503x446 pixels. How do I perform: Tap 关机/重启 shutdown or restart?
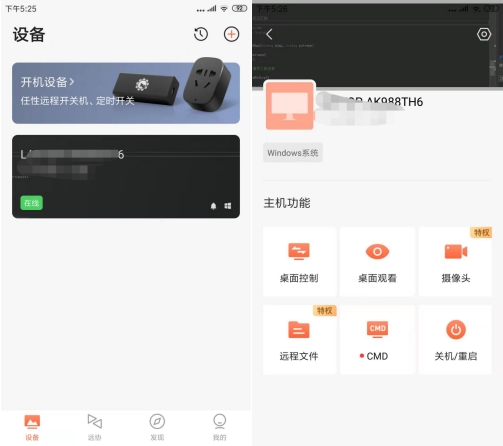(455, 340)
